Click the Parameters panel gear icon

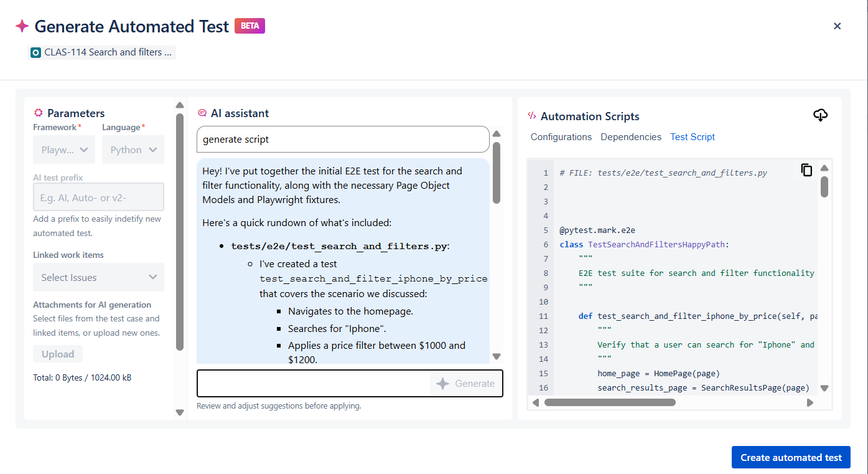point(38,113)
